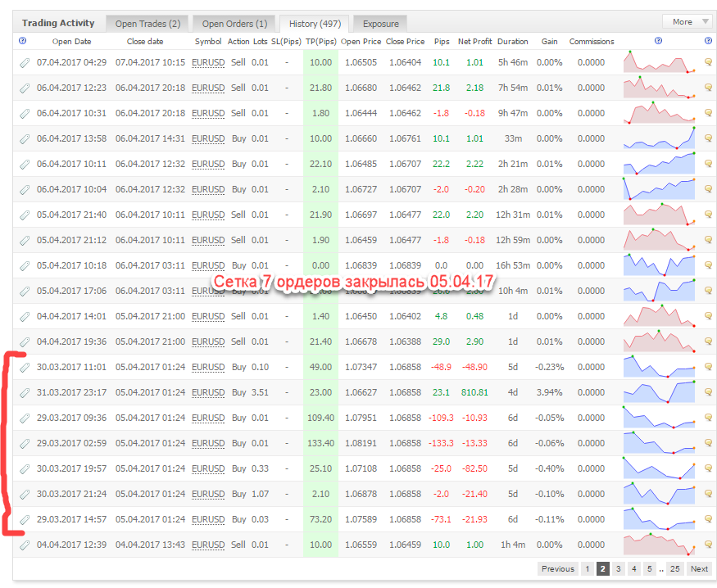Image resolution: width=717 pixels, height=588 pixels.
Task: Sort by the Gain column header
Action: [x=549, y=42]
